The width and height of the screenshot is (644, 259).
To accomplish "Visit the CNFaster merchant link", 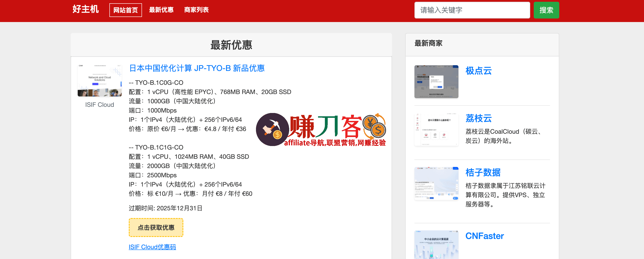I will point(484,236).
